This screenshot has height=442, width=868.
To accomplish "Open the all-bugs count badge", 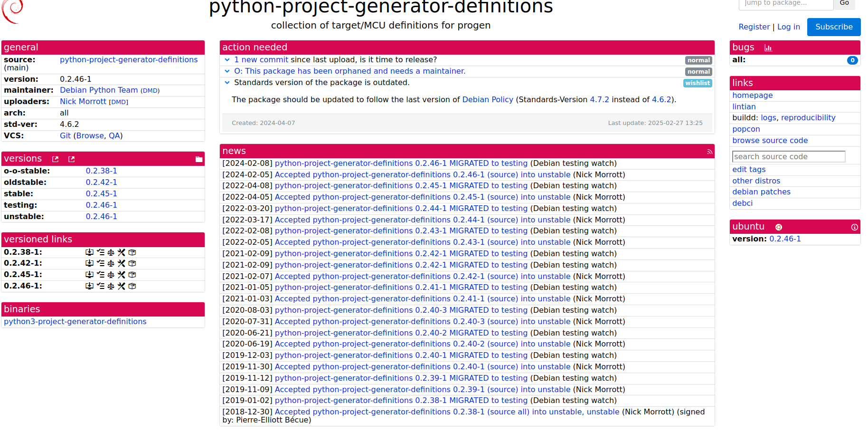I will (852, 60).
